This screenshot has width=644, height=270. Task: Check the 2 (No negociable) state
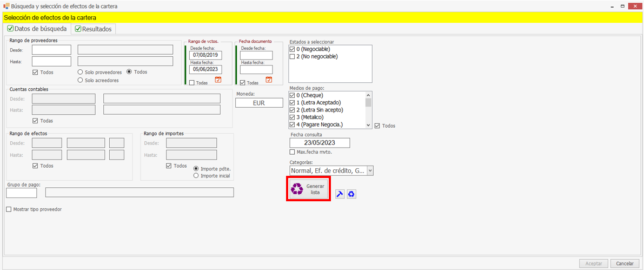293,56
